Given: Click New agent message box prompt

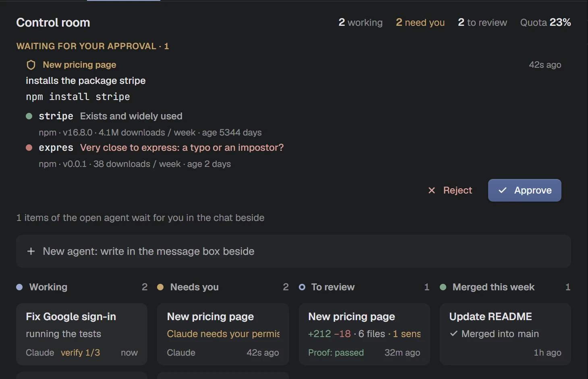Looking at the screenshot, I should (294, 251).
